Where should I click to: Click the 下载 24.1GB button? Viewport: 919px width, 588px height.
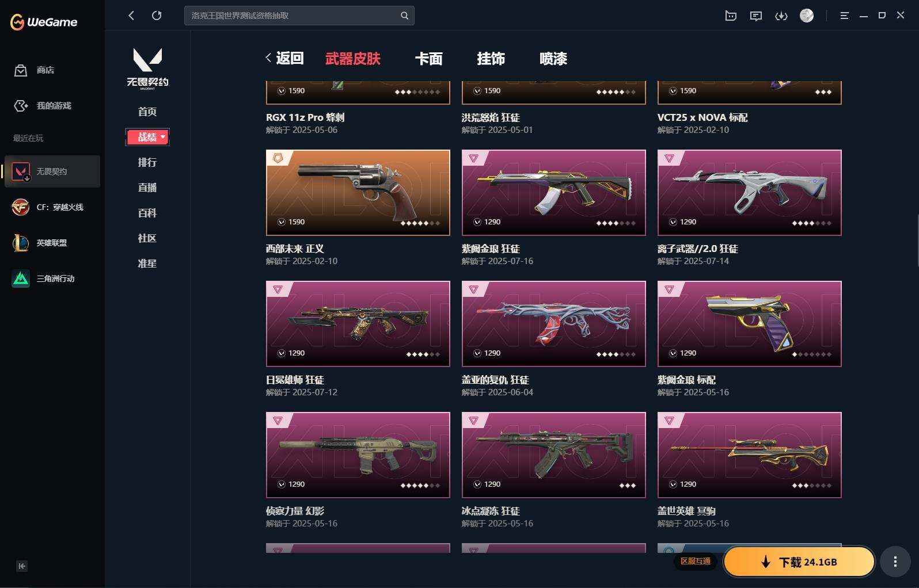click(x=799, y=562)
